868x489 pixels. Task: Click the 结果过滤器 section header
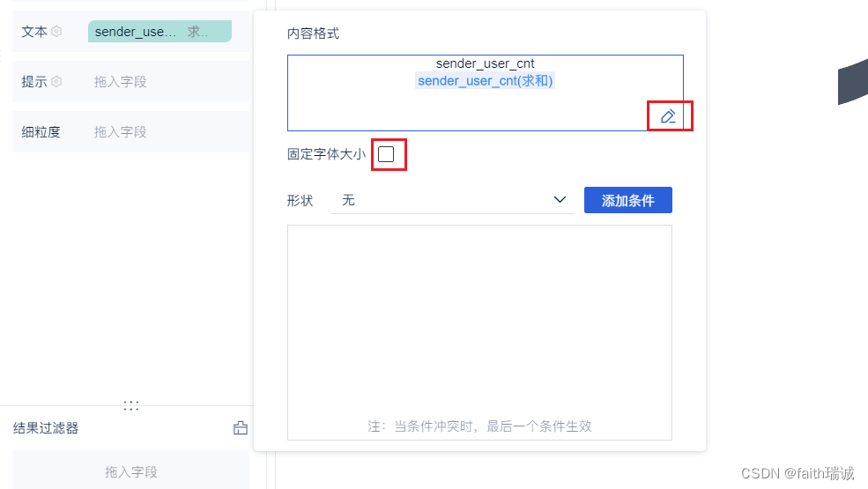pyautogui.click(x=46, y=428)
